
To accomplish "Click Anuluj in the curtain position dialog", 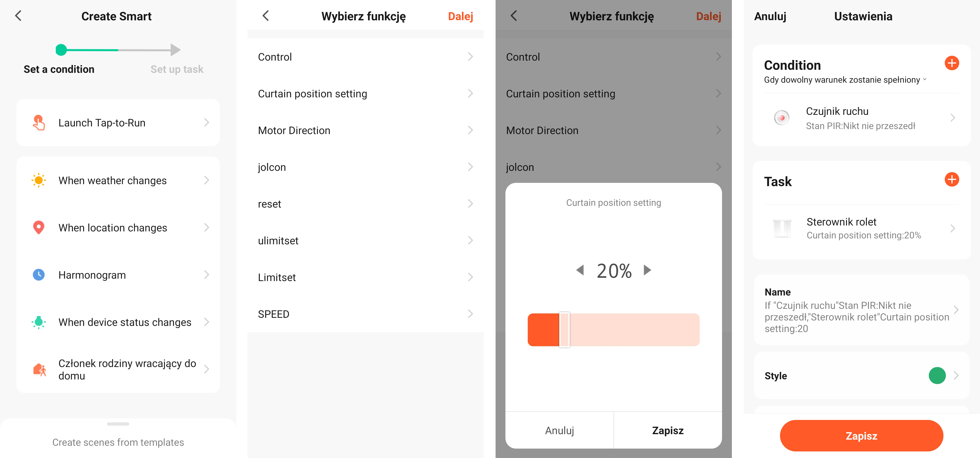I will pyautogui.click(x=559, y=430).
